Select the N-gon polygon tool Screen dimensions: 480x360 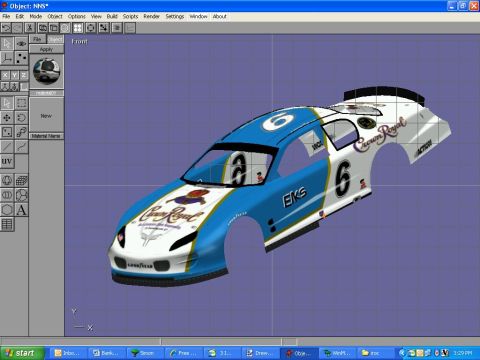7,210
